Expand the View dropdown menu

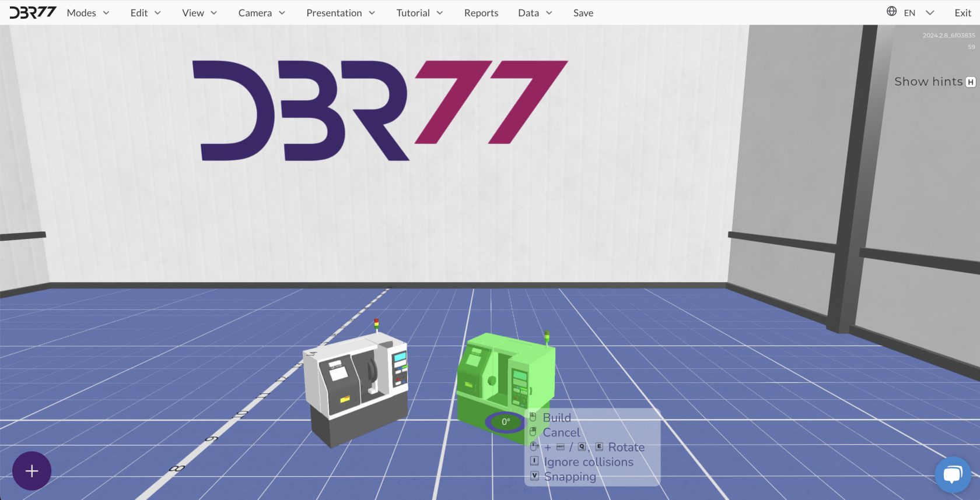pyautogui.click(x=199, y=13)
